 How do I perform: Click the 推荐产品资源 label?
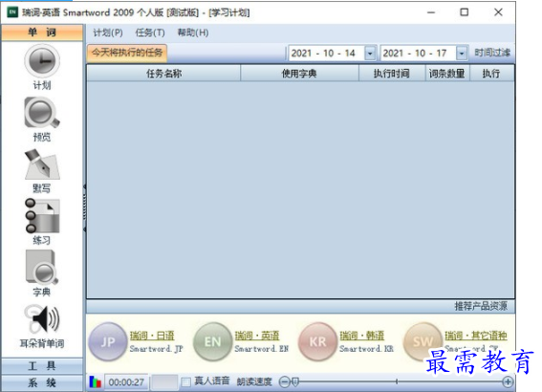[481, 306]
